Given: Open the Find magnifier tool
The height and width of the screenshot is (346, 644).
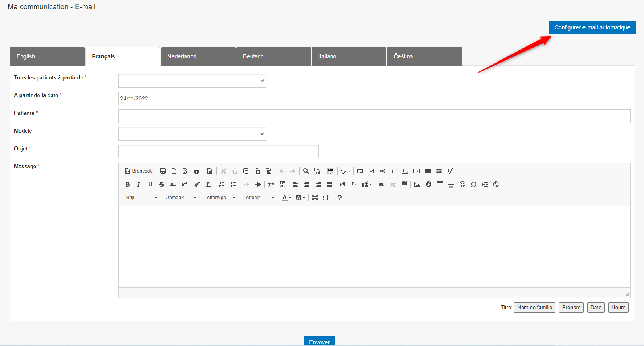Looking at the screenshot, I should point(306,171).
